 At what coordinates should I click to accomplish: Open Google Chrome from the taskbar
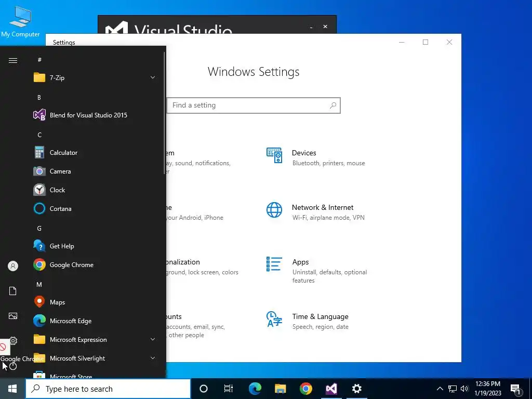(x=305, y=389)
